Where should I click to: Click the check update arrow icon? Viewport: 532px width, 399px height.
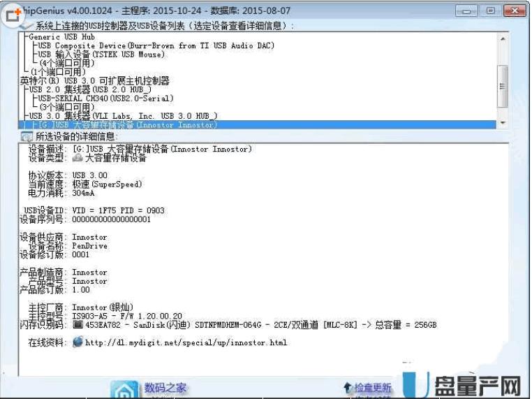click(x=347, y=387)
